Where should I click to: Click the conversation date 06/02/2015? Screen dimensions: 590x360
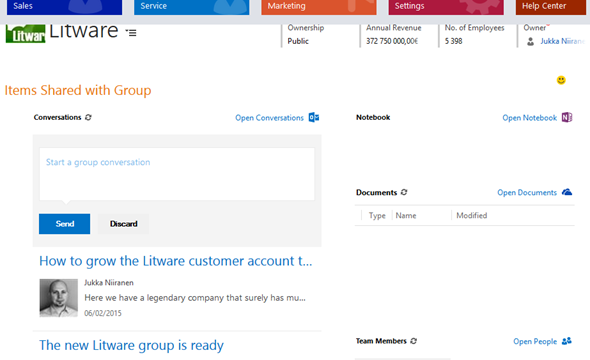tap(103, 313)
